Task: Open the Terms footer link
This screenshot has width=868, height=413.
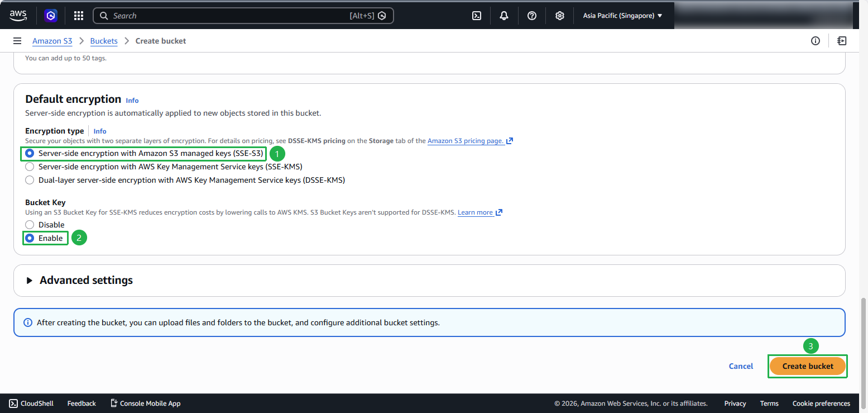Action: pos(769,403)
